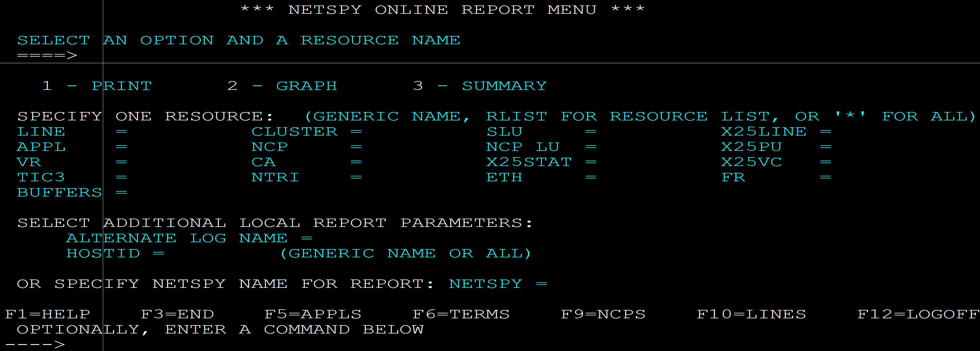
Task: Click the PRINT option label
Action: (121, 86)
